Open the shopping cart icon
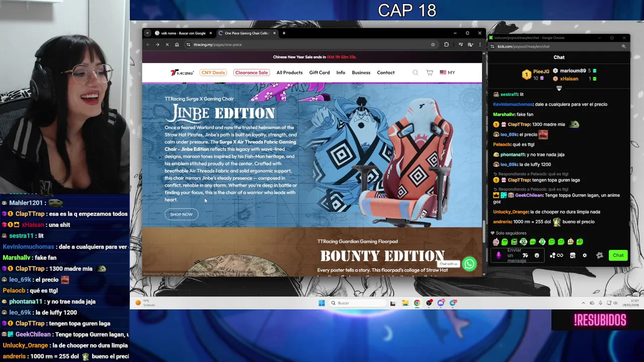644x362 pixels. tap(430, 72)
